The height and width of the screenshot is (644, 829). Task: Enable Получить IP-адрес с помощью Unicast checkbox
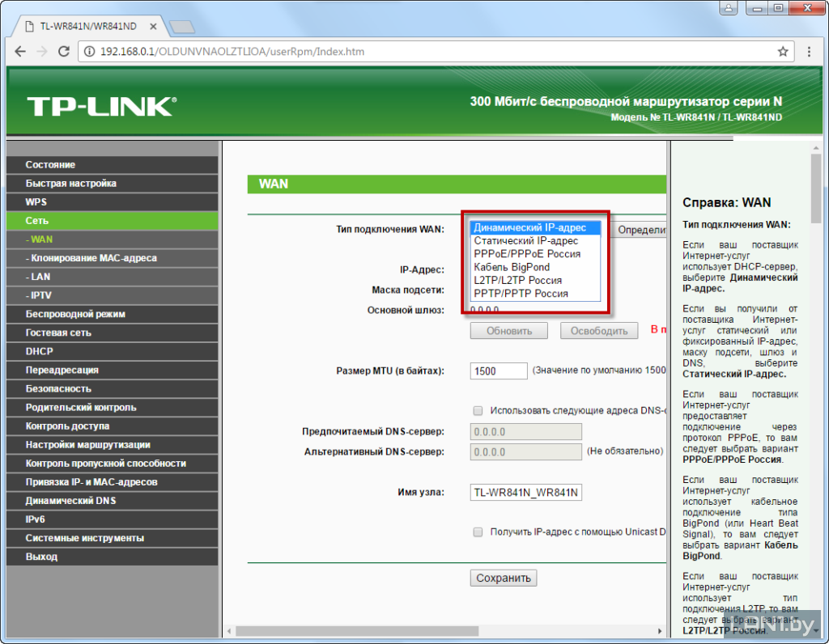coord(478,532)
